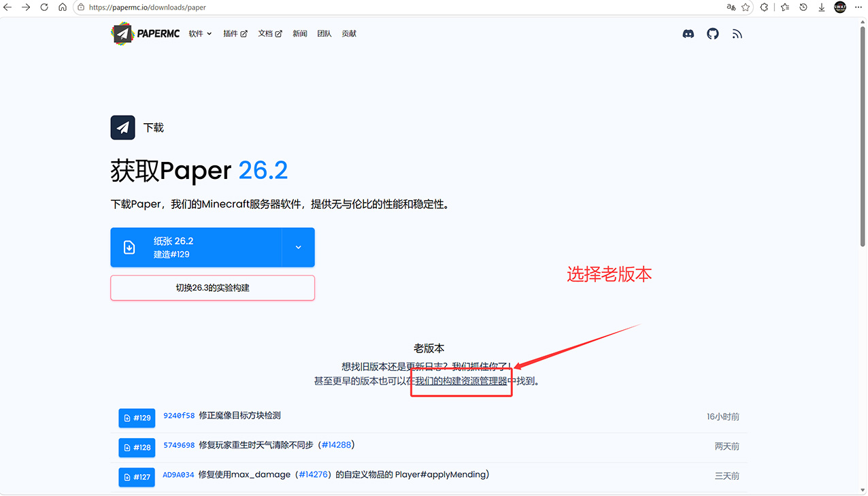Viewport: 868px width, 496px height.
Task: Open the page translate icon in address bar
Action: [x=731, y=7]
